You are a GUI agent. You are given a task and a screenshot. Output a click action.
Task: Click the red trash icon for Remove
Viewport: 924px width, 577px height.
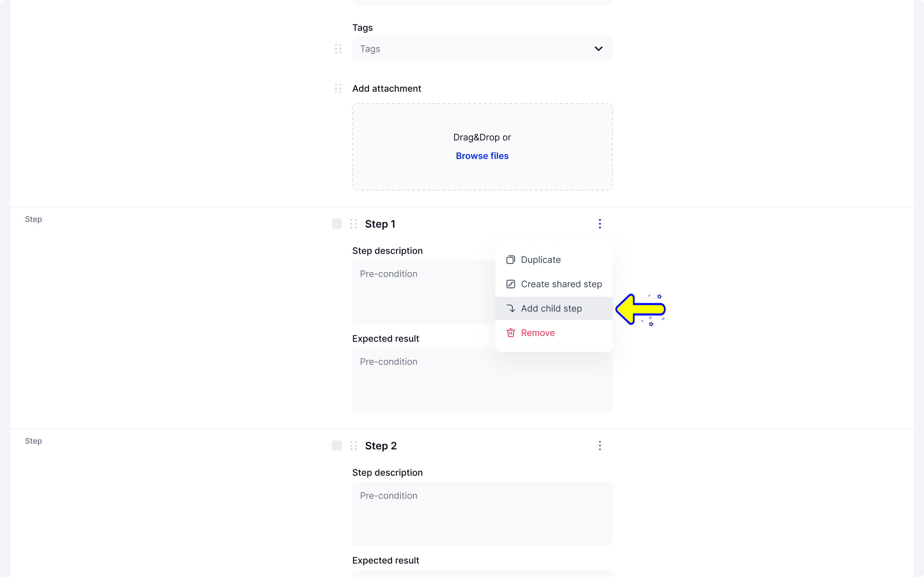[x=510, y=333]
